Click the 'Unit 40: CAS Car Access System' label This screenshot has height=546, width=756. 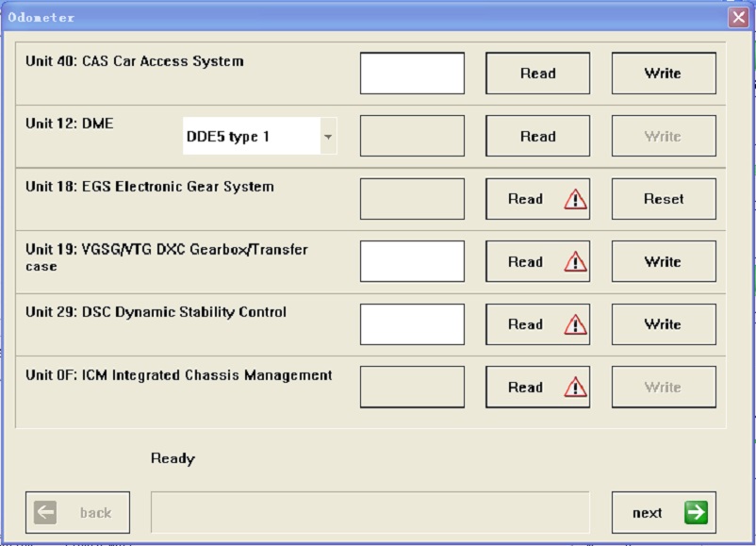(x=135, y=61)
